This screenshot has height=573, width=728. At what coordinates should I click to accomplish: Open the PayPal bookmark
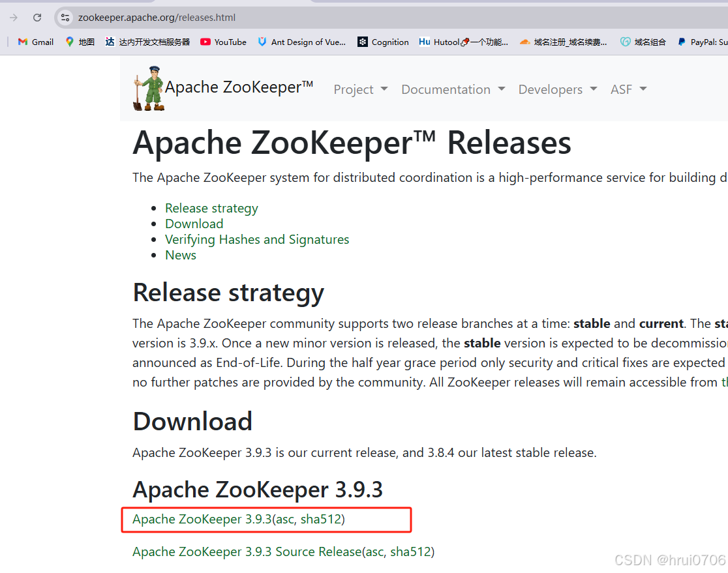coord(703,42)
